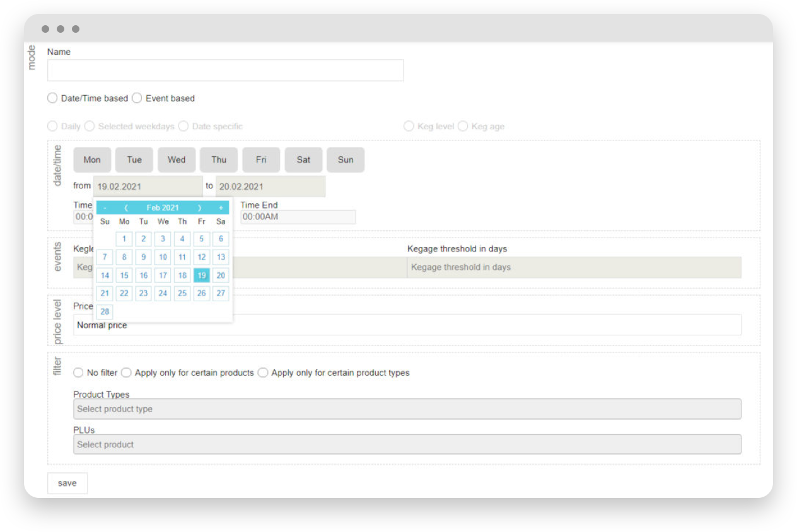
Task: Select the Keg age radio
Action: click(463, 126)
